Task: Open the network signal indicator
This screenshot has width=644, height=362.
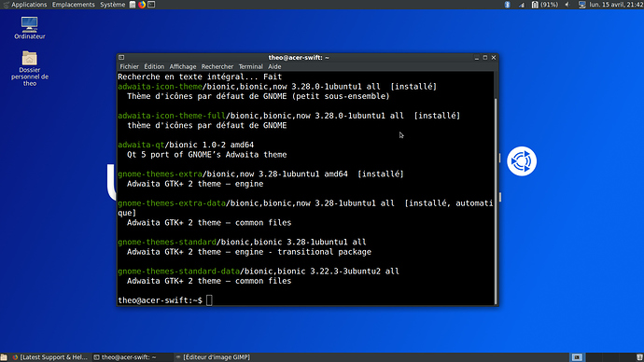Action: (x=521, y=5)
